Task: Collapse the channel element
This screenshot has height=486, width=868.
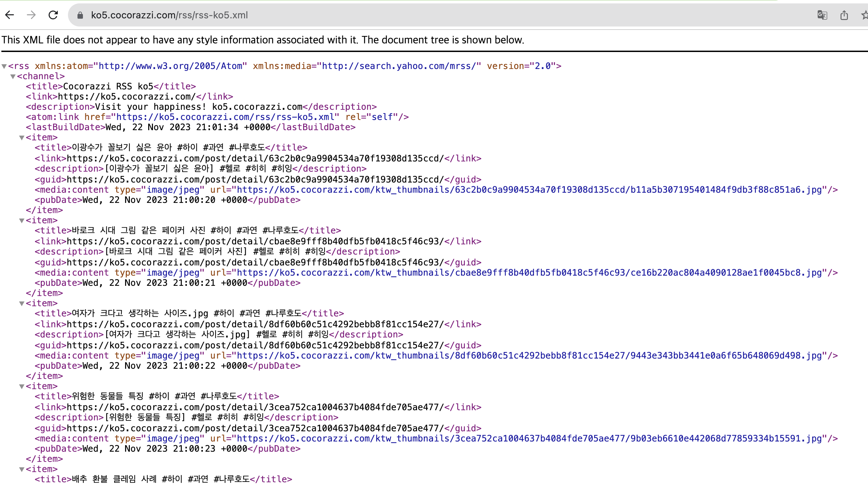Action: coord(13,76)
